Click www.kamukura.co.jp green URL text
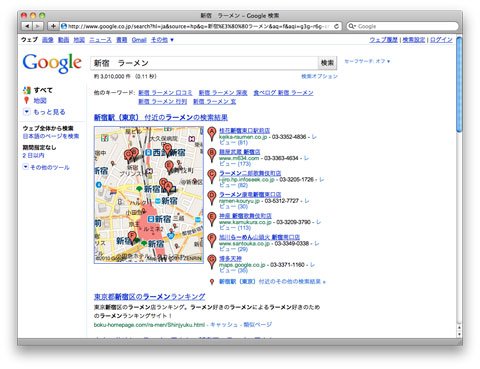 coord(245,222)
